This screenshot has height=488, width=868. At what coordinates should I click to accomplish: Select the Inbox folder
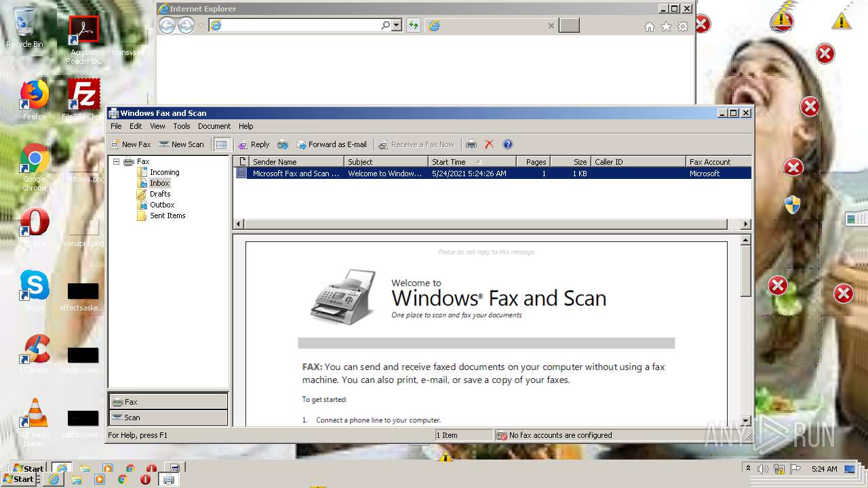[x=159, y=183]
